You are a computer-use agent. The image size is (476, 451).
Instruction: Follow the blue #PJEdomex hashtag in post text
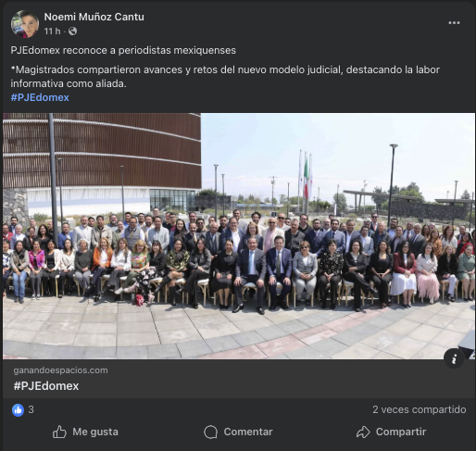coord(40,97)
